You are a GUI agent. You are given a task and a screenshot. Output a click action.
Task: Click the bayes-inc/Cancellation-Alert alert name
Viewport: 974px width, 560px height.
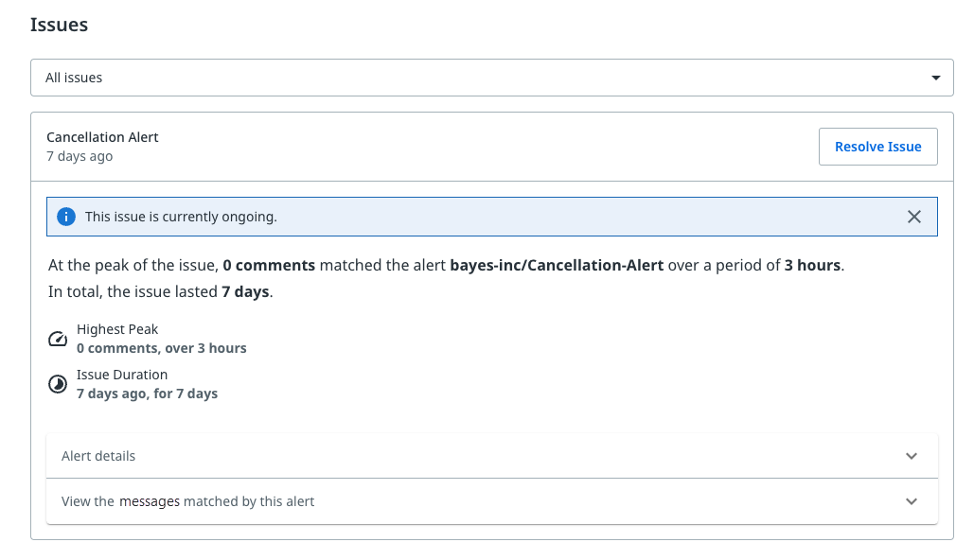(557, 265)
